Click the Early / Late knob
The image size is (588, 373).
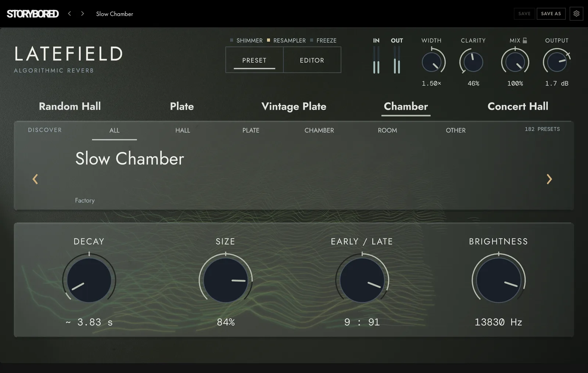pos(362,280)
